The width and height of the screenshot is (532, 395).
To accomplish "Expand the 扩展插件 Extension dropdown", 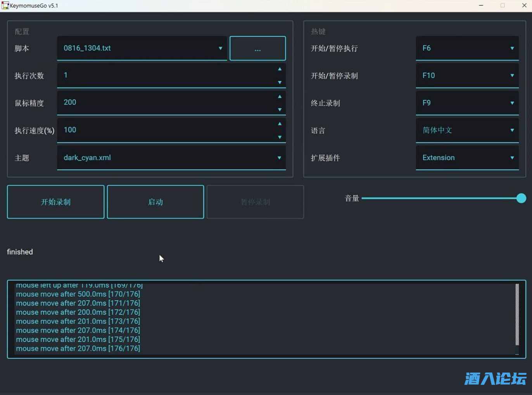I will (x=467, y=158).
